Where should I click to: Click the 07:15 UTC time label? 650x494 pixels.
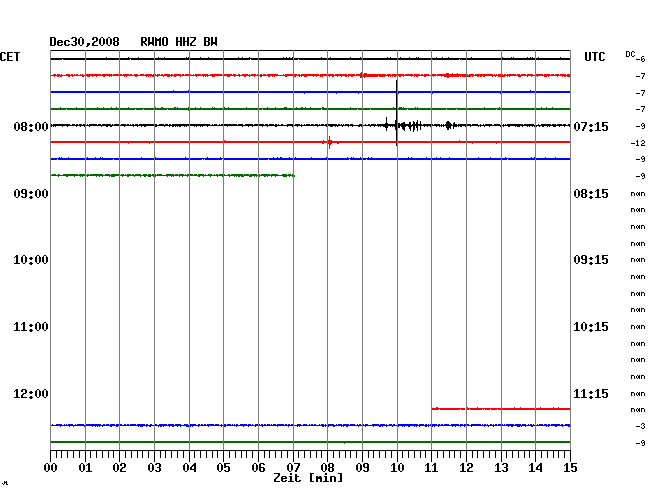tap(591, 126)
